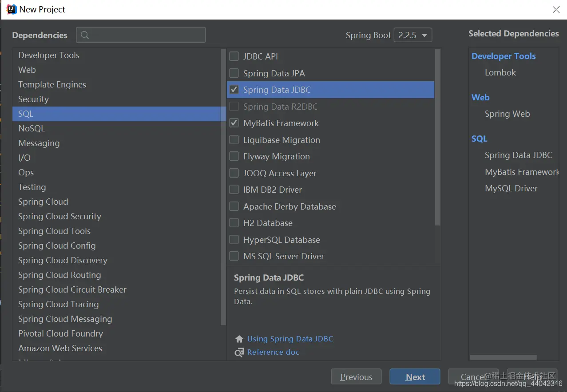Screen dimensions: 567x392
Task: Choose the Developer Tools category
Action: coord(49,55)
